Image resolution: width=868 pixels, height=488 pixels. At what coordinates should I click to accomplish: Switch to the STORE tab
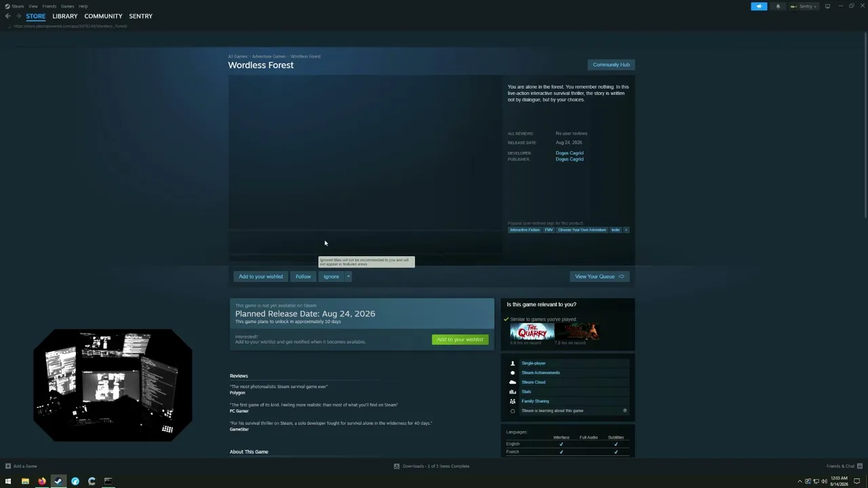[36, 16]
